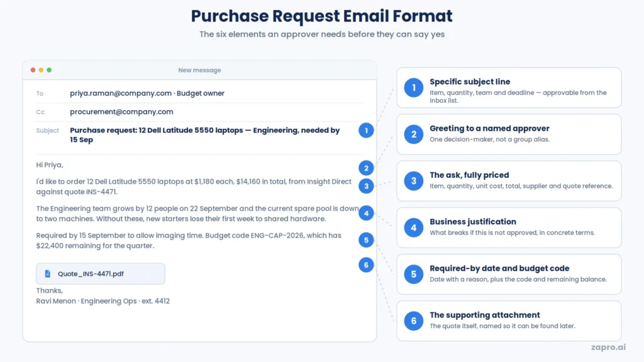The height and width of the screenshot is (362, 644).
Task: Click 'One decision-maker, not a group alias.'
Action: [489, 140]
